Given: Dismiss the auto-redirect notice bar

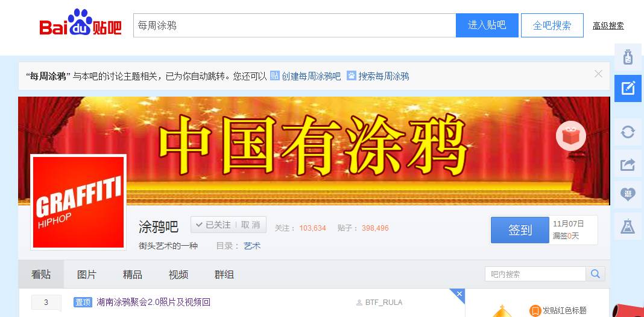Looking at the screenshot, I should [598, 74].
